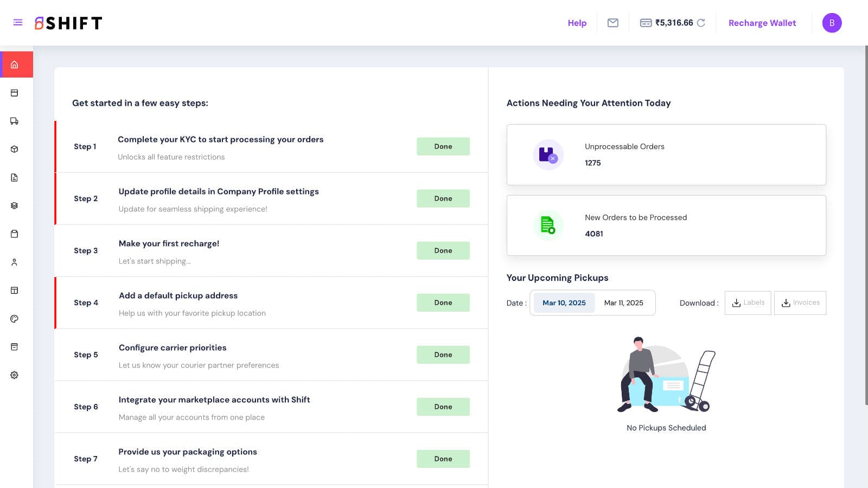Click the package box icon in sidebar
This screenshot has height=488, width=868.
pyautogui.click(x=15, y=149)
